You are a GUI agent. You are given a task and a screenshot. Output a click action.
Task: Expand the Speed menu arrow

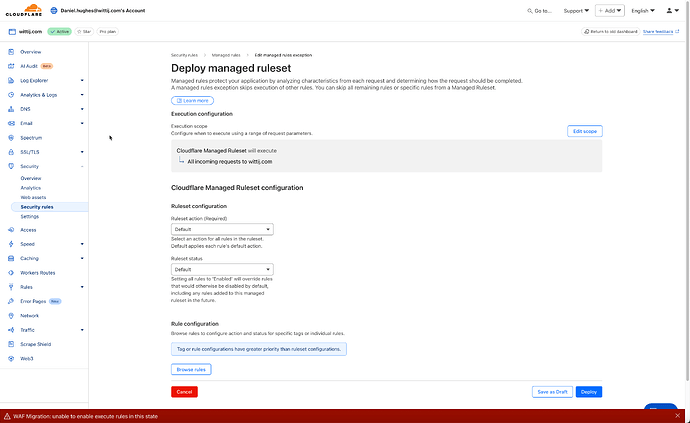(82, 244)
